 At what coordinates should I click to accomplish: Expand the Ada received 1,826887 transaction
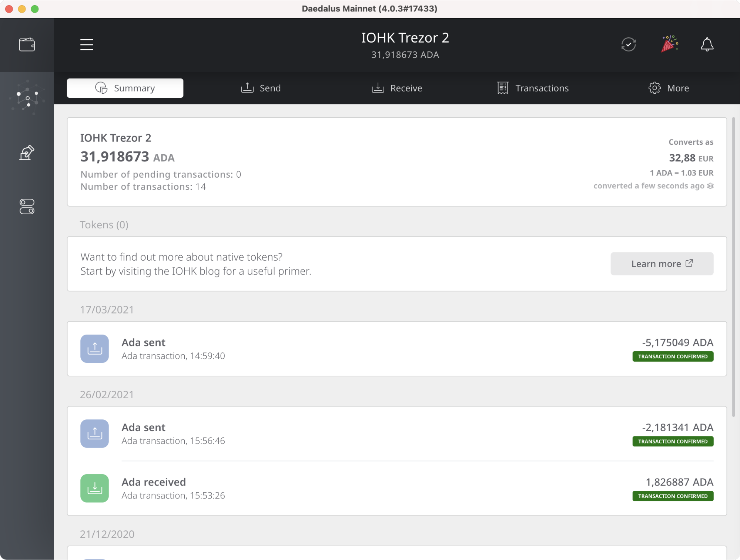tap(396, 488)
